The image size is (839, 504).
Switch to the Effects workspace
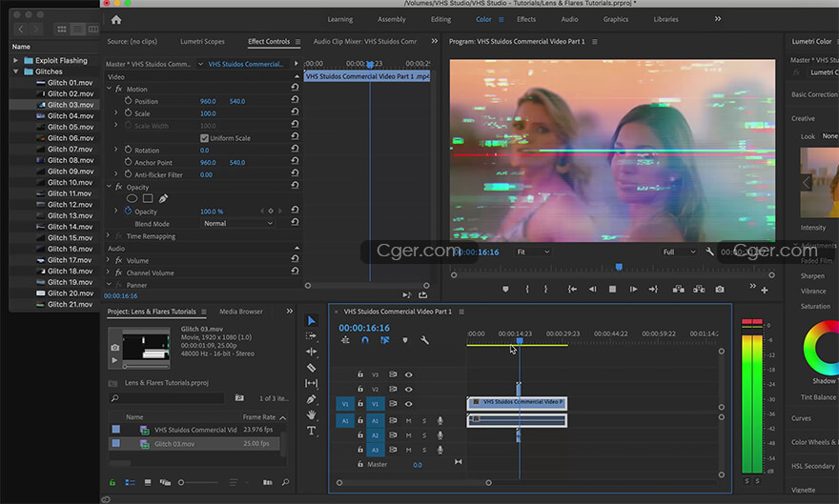526,19
